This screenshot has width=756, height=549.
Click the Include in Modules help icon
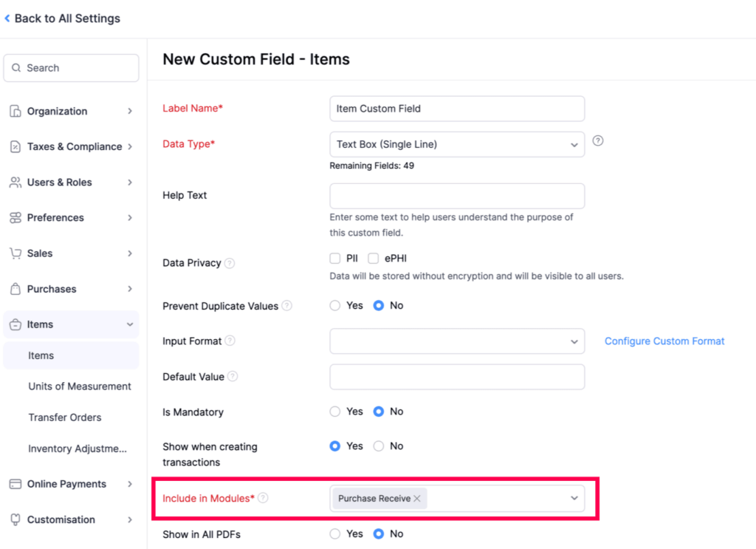263,499
